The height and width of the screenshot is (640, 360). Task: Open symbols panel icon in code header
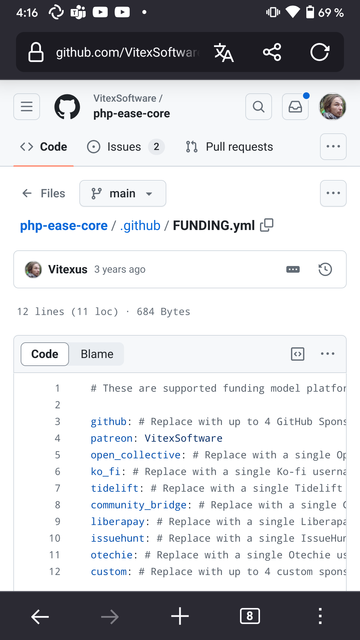click(x=298, y=354)
